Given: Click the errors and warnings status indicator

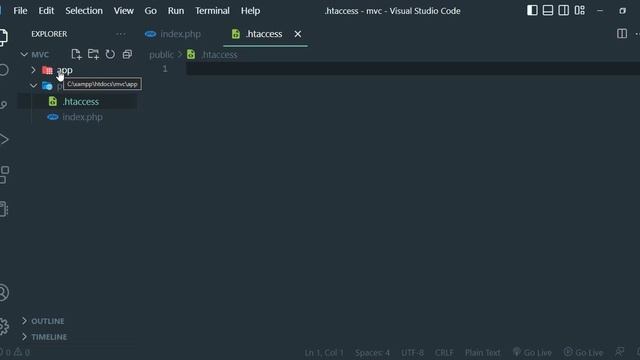Looking at the screenshot, I should pos(16,352).
